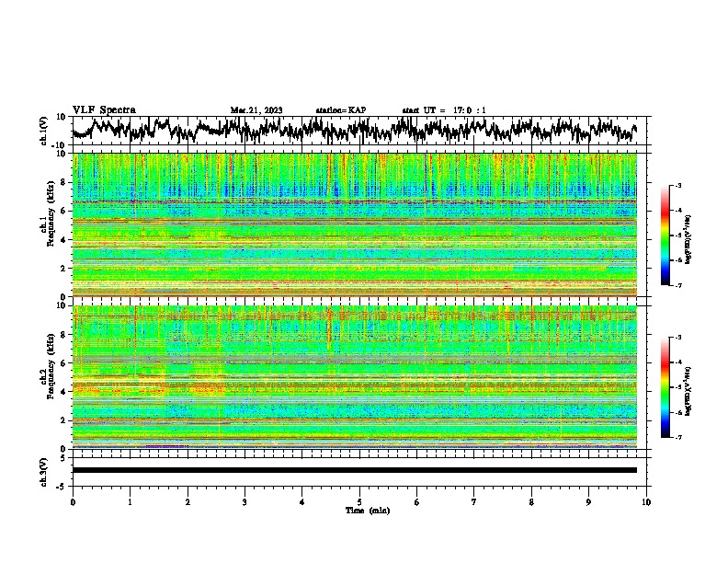The width and height of the screenshot is (728, 563).
Task: Click the "ch.3(V)" axis label
Action: point(44,472)
